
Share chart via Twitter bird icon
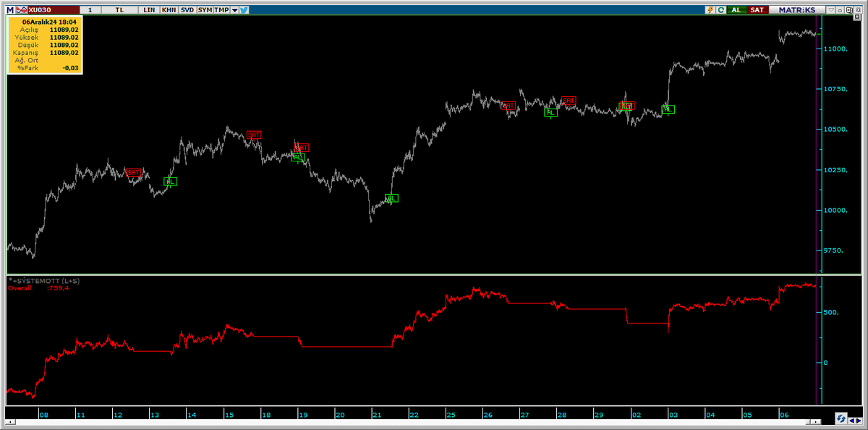[244, 10]
